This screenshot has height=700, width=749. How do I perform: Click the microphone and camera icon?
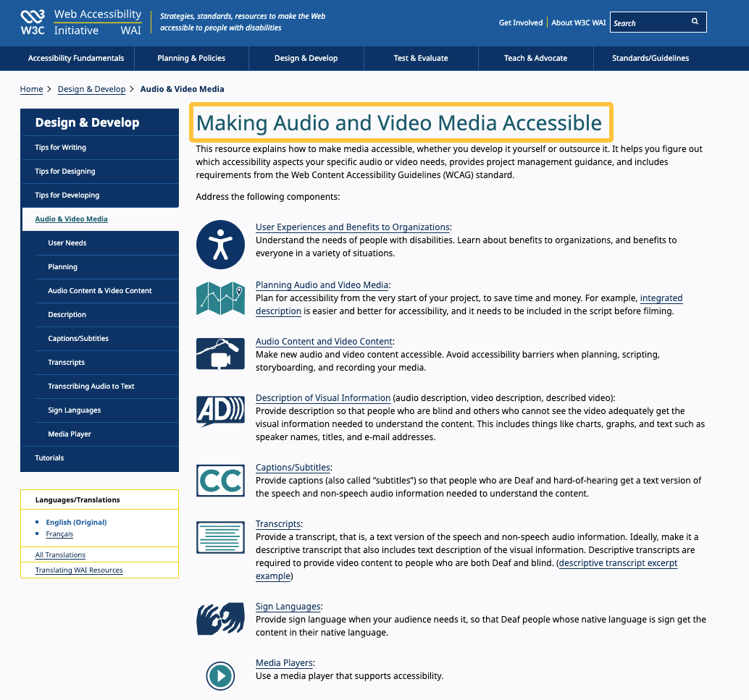pos(220,354)
